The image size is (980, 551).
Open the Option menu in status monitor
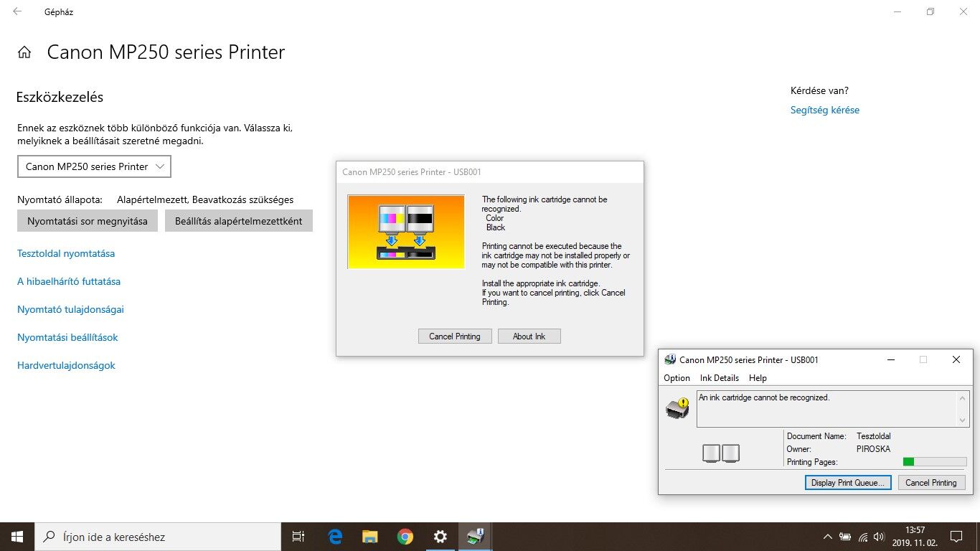click(x=677, y=378)
